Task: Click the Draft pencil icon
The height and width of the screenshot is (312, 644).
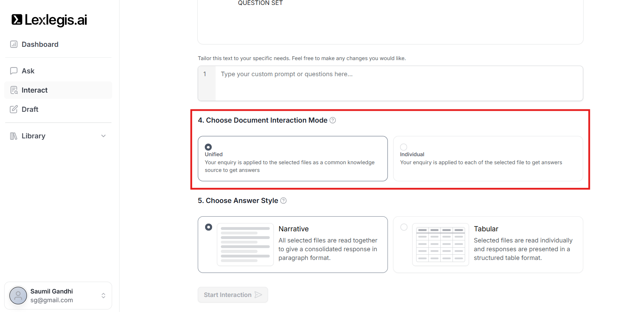Action: click(14, 109)
